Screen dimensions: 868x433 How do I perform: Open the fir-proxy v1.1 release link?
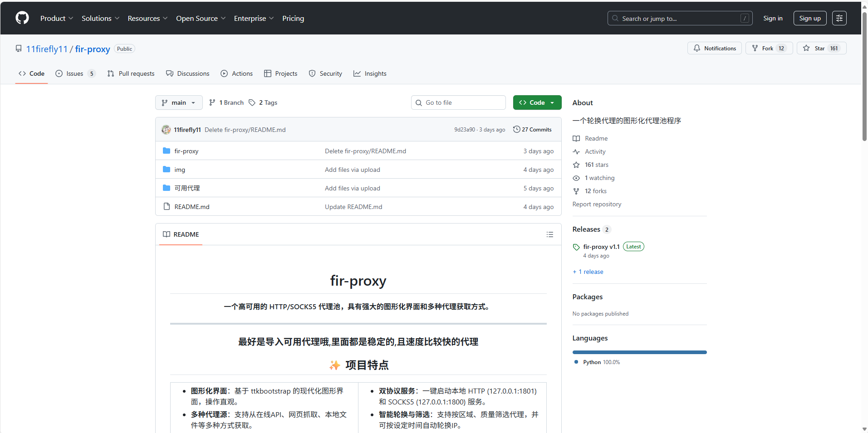tap(601, 247)
